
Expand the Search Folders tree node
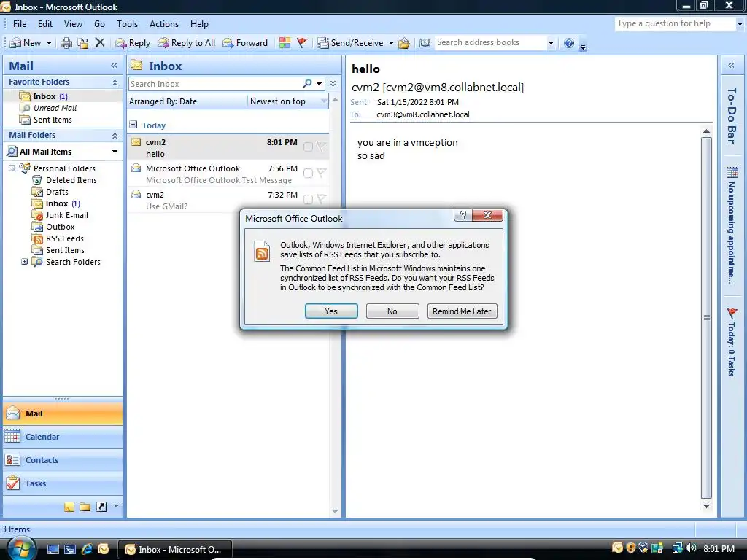tap(24, 262)
